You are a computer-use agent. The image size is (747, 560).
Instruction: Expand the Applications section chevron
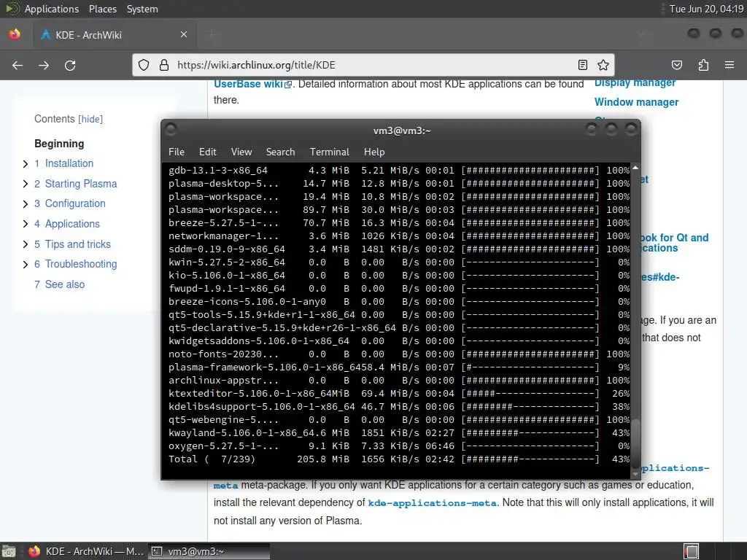(26, 225)
